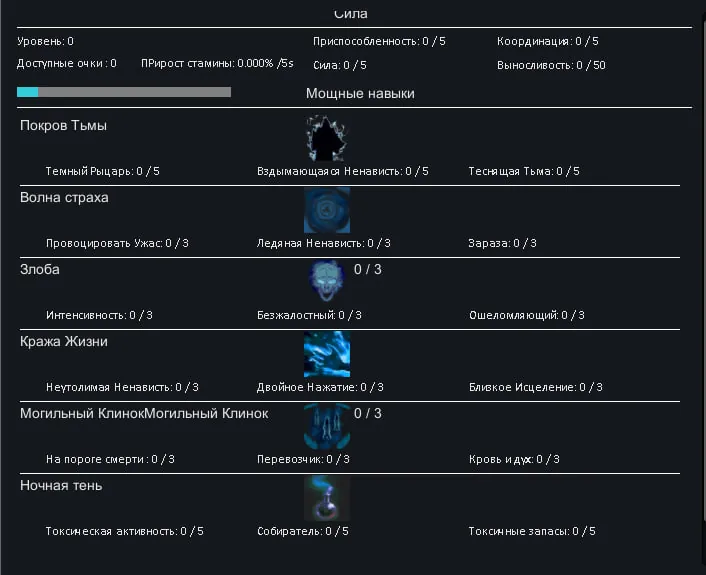Screen dimensions: 706x575
Task: Select the Вздымающаяся Ненависть talent
Action: click(342, 171)
